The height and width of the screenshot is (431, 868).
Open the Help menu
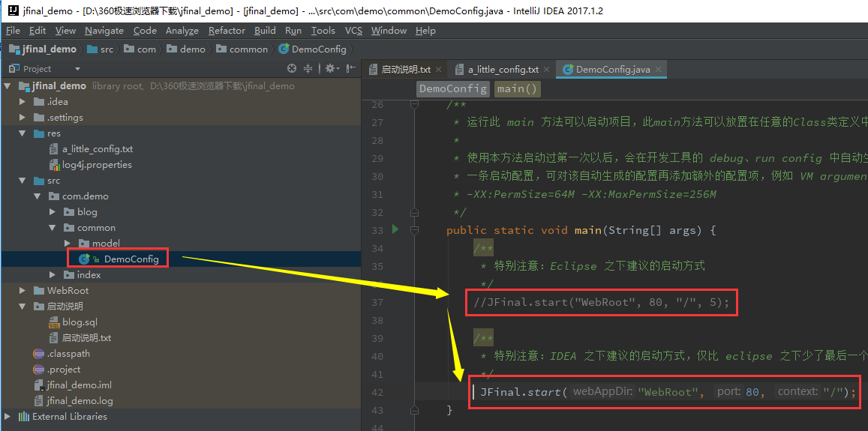[425, 31]
